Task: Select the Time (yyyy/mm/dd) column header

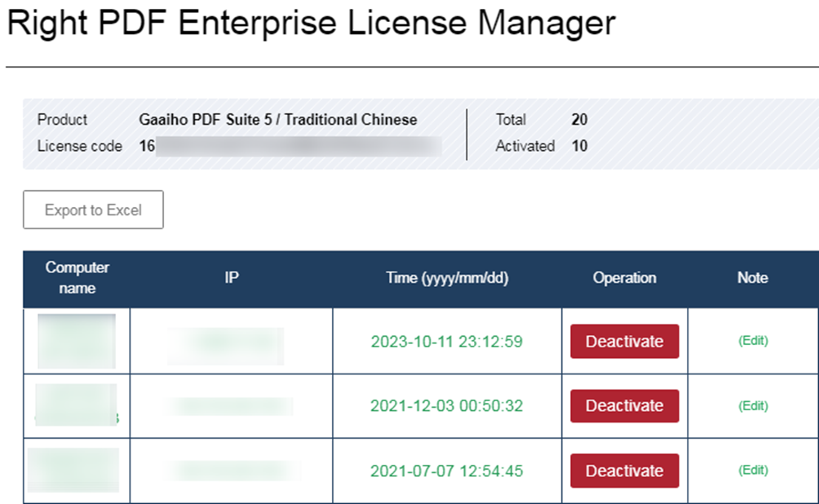Action: (x=447, y=278)
